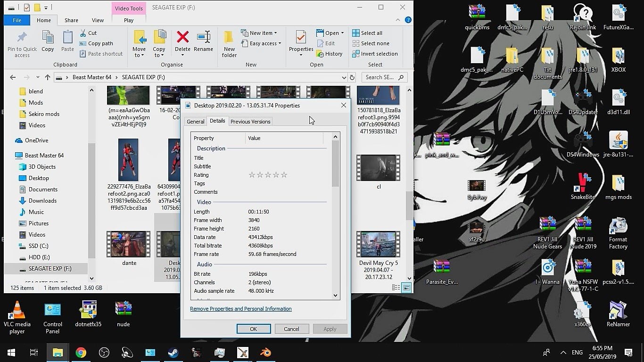Viewport: 644px width, 362px height.
Task: Open the Play tab under Video Tools
Action: (x=129, y=20)
